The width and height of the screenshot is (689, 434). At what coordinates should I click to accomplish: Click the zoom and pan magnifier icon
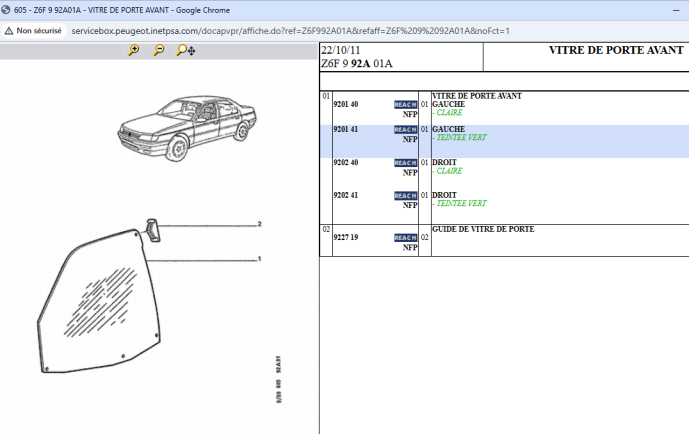(x=185, y=50)
